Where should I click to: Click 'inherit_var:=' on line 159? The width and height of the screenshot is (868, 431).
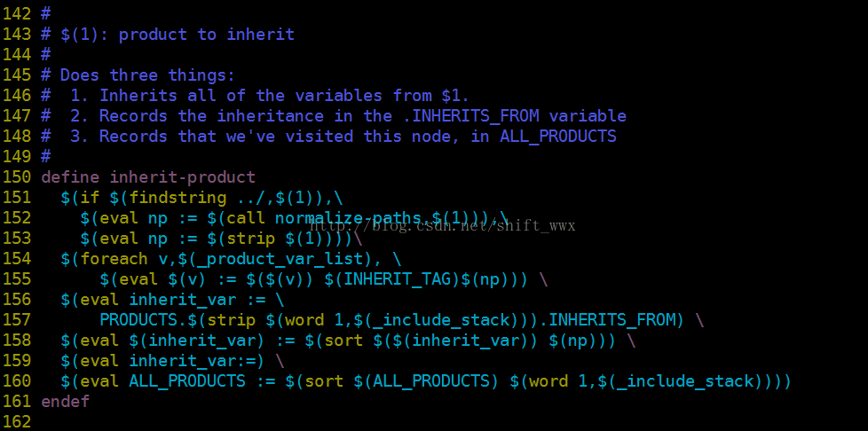coord(192,361)
